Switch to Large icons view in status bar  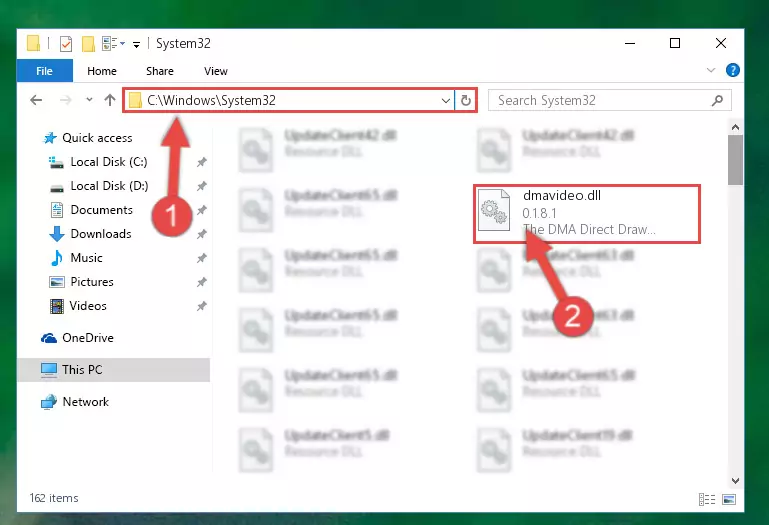pos(729,499)
